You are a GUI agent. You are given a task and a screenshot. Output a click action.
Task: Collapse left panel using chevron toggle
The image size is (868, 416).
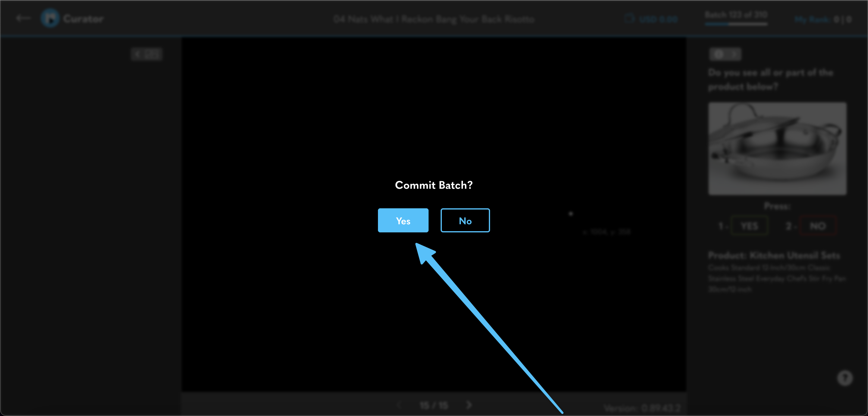pyautogui.click(x=138, y=54)
